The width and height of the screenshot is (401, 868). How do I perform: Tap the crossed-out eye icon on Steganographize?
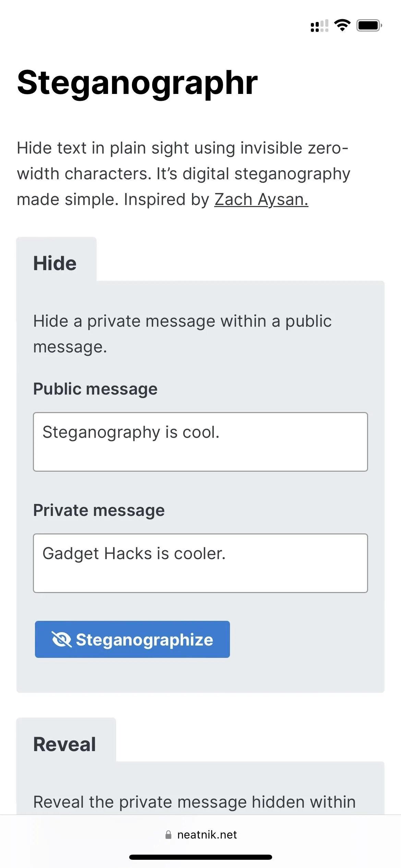click(62, 639)
